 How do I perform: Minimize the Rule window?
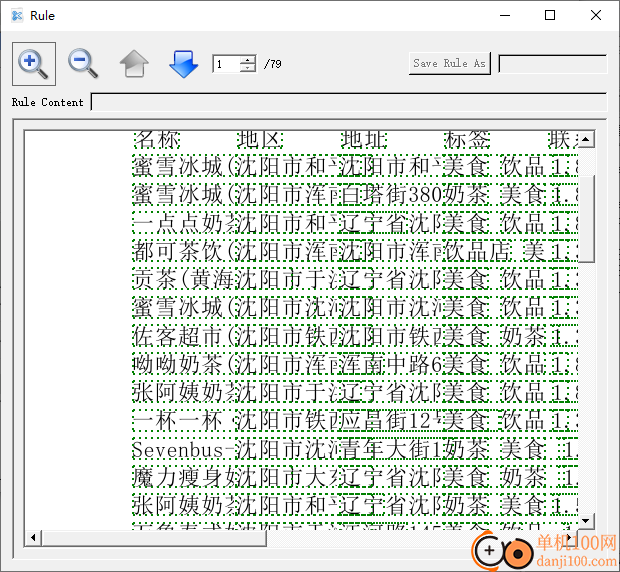click(x=505, y=15)
